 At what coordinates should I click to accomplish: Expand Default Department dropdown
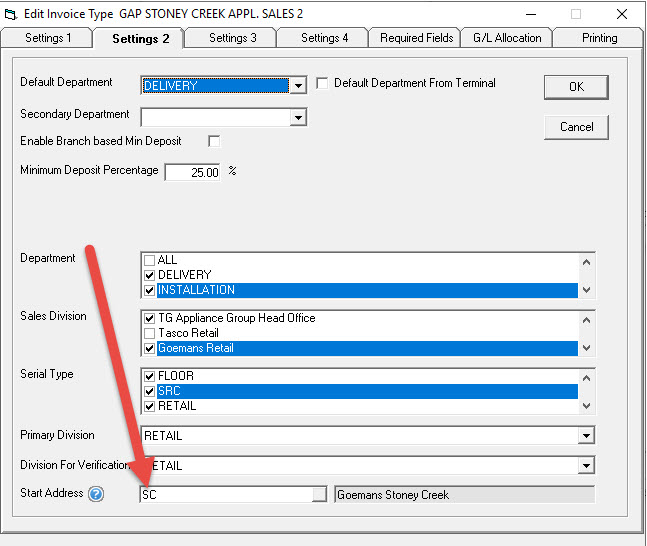[x=298, y=86]
